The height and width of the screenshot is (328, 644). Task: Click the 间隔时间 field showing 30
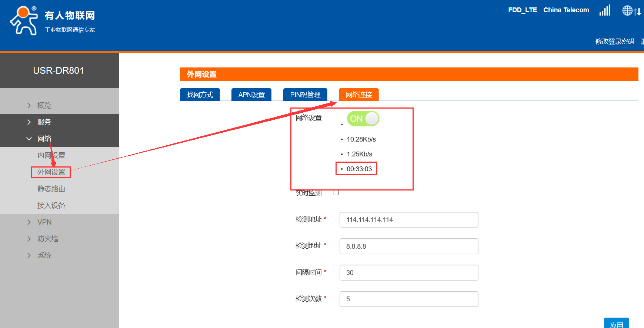click(x=408, y=273)
